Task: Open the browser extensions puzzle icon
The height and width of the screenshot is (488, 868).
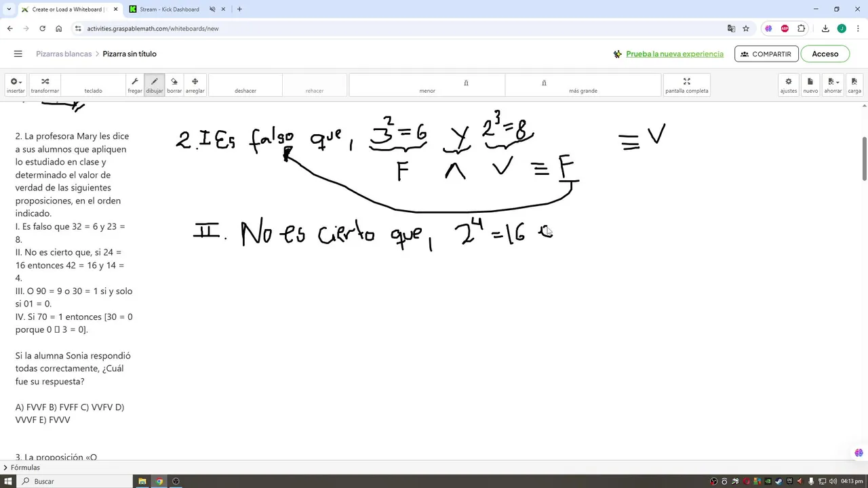Action: pyautogui.click(x=802, y=28)
